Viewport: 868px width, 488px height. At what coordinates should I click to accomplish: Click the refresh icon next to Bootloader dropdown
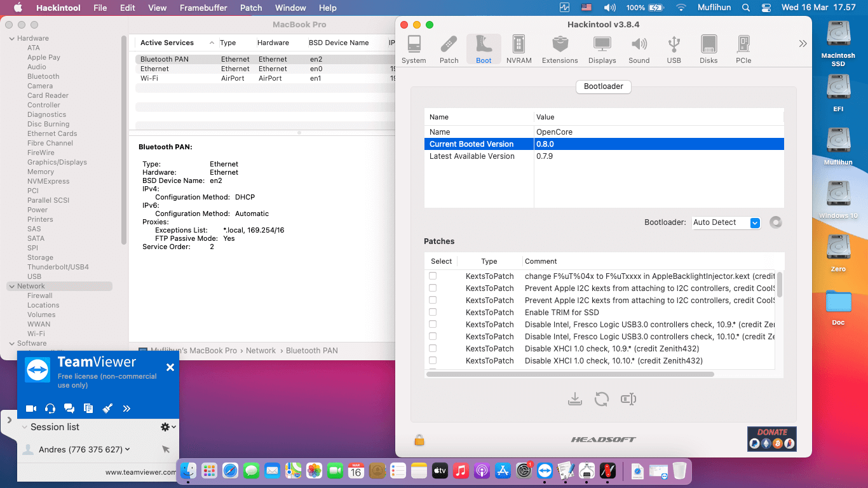(775, 222)
